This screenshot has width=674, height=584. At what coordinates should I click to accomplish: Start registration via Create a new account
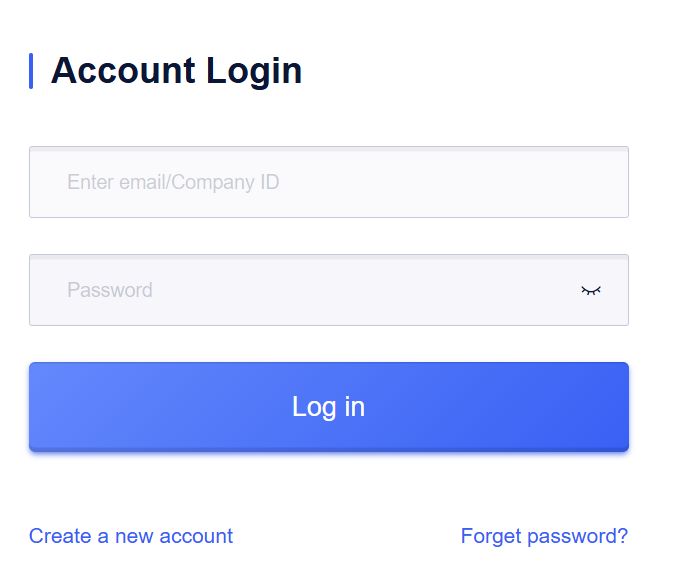pyautogui.click(x=131, y=536)
